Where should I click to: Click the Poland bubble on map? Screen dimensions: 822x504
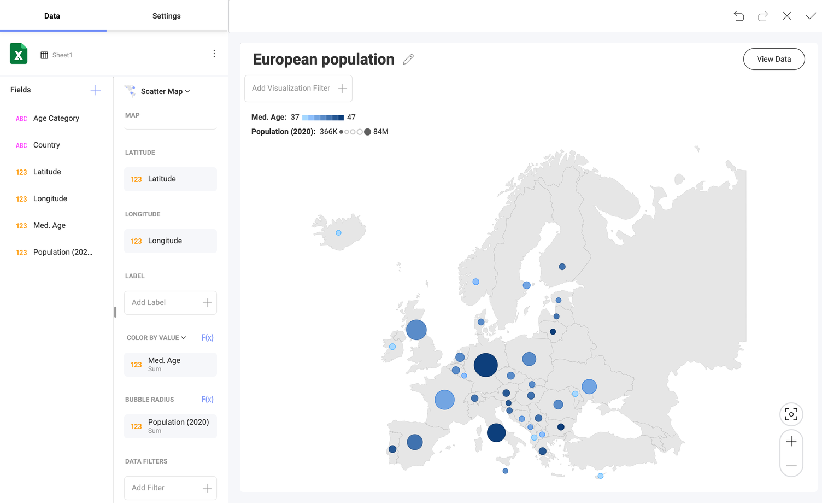coord(529,359)
